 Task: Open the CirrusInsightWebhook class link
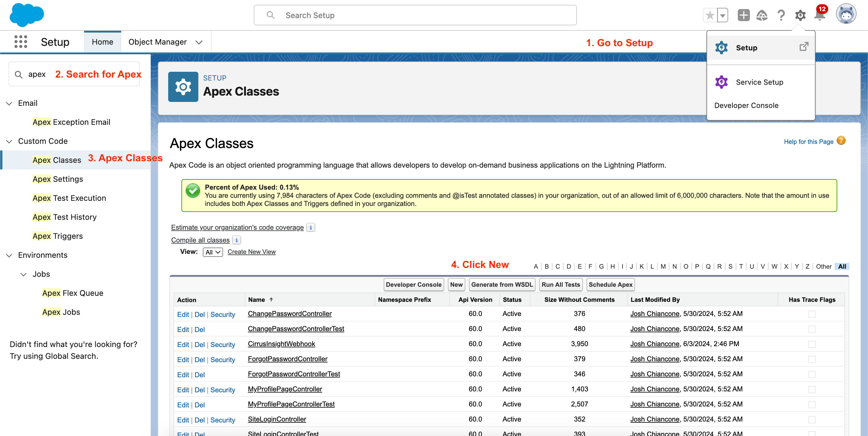[x=281, y=344]
